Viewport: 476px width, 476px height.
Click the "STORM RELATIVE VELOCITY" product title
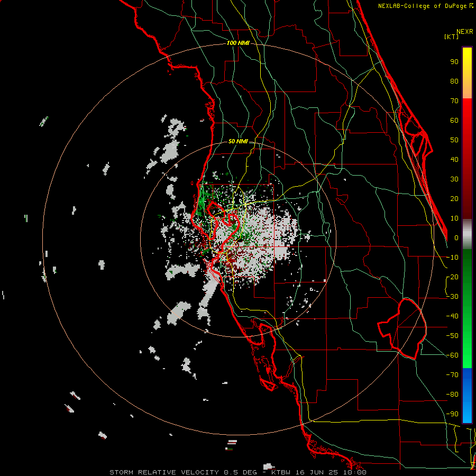coord(164,472)
